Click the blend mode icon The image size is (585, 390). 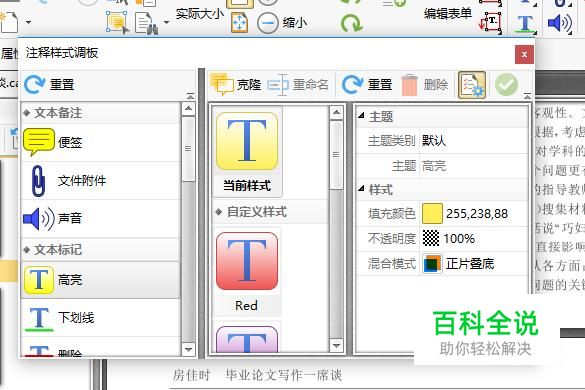coord(432,264)
